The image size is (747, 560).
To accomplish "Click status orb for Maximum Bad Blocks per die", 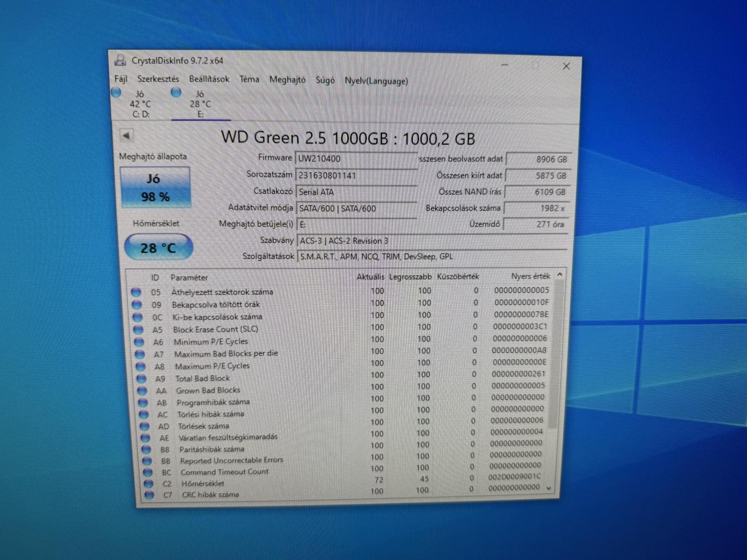I will pos(140,355).
